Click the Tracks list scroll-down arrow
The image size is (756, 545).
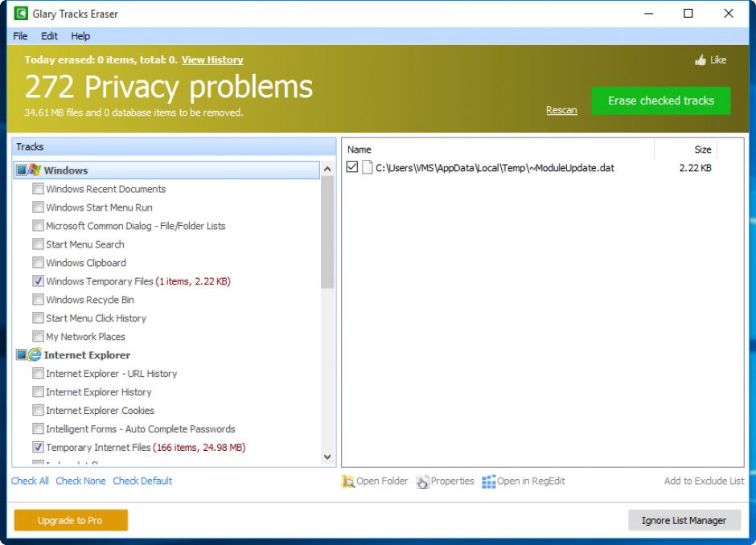pyautogui.click(x=327, y=457)
